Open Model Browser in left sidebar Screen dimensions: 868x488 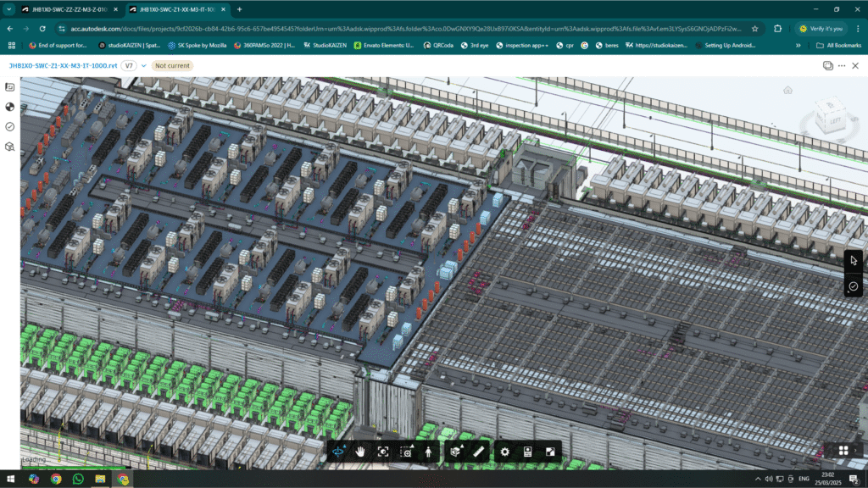(x=10, y=146)
